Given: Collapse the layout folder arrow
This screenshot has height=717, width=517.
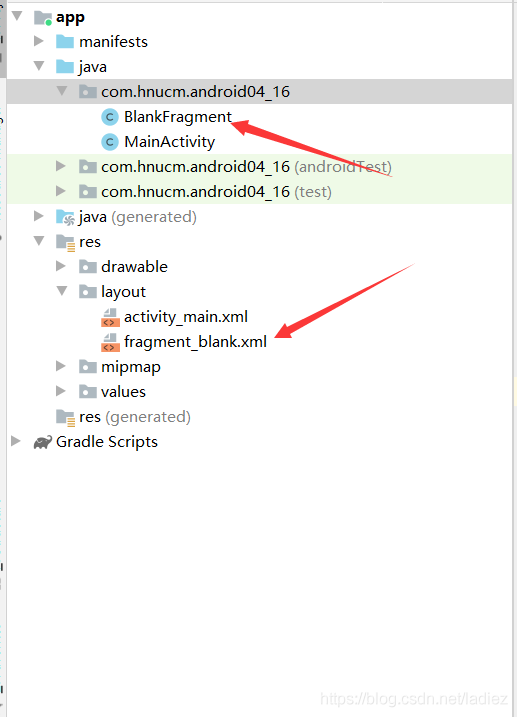Looking at the screenshot, I should (x=62, y=291).
